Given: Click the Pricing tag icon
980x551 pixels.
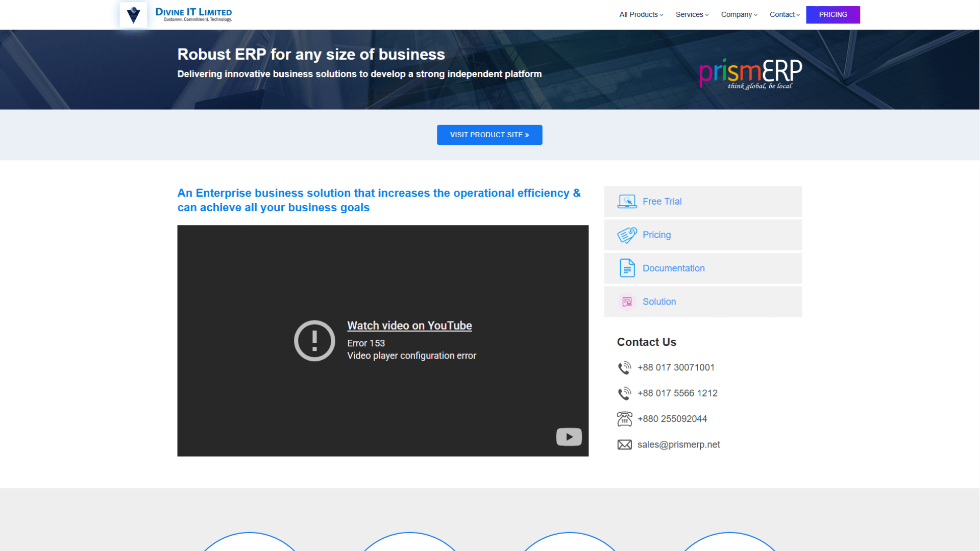Looking at the screenshot, I should [x=627, y=235].
